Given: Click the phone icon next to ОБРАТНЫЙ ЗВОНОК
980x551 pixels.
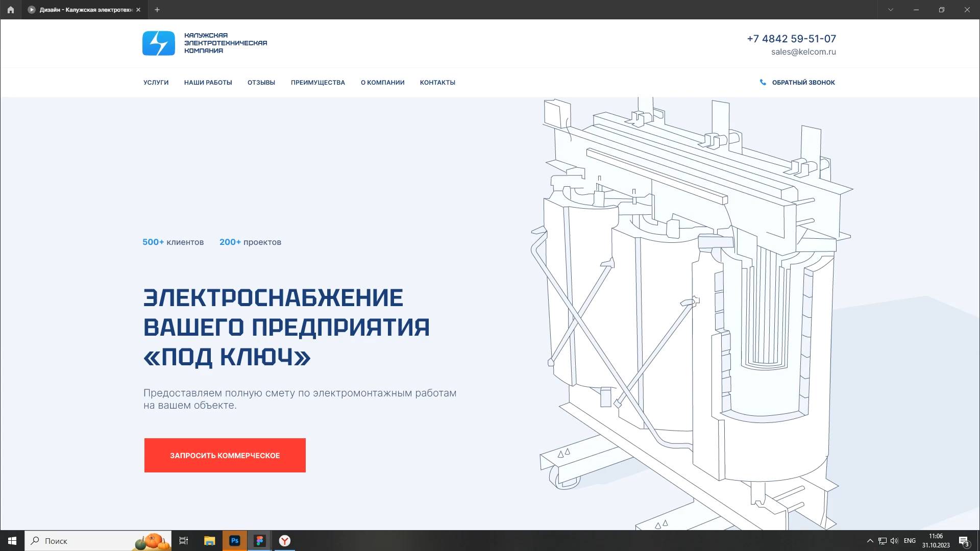Looking at the screenshot, I should tap(763, 82).
